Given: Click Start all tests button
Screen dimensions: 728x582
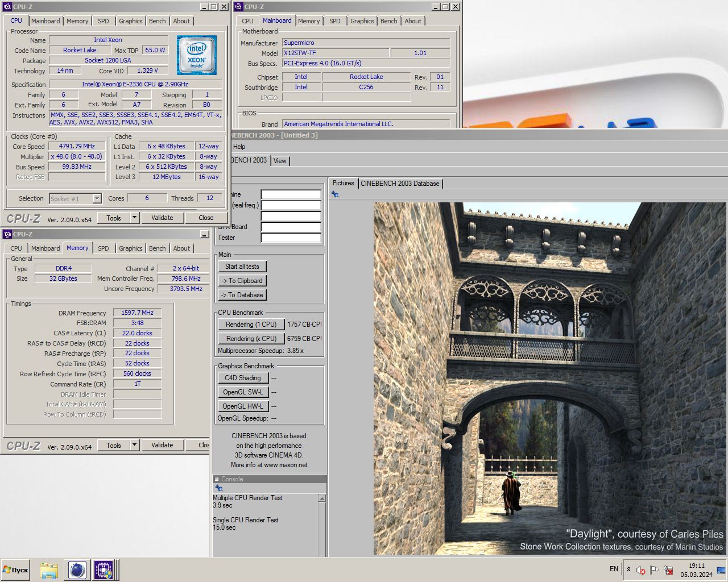Looking at the screenshot, I should (x=242, y=267).
